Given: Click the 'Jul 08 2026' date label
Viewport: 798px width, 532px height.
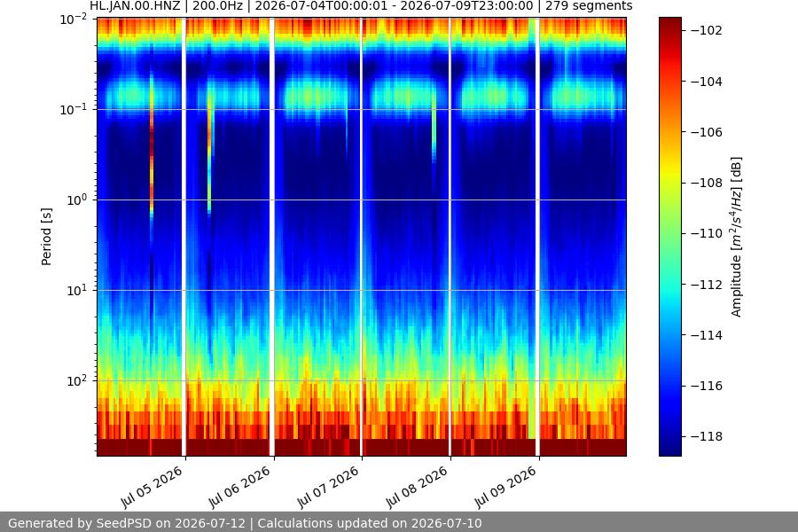Looking at the screenshot, I should coord(417,487).
